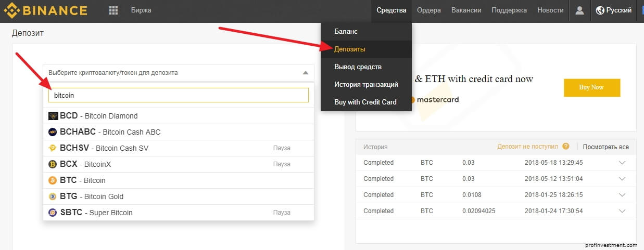Click the BCHABC coin icon
Image resolution: width=644 pixels, height=250 pixels.
point(53,132)
